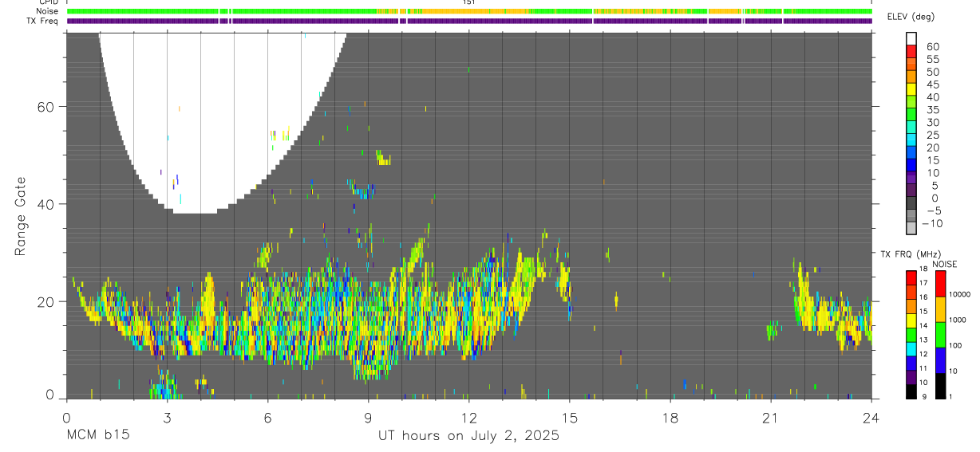The image size is (980, 452).
Task: Click the blue 15-degree elevation swatch
Action: (x=911, y=165)
